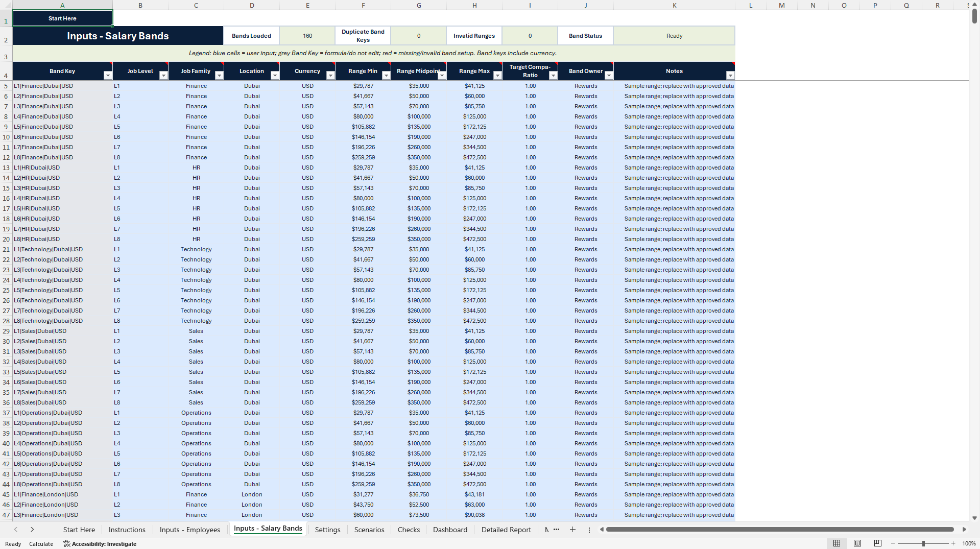The width and height of the screenshot is (980, 549).
Task: Select cell L8|HR|Dubai|USD
Action: [62, 239]
